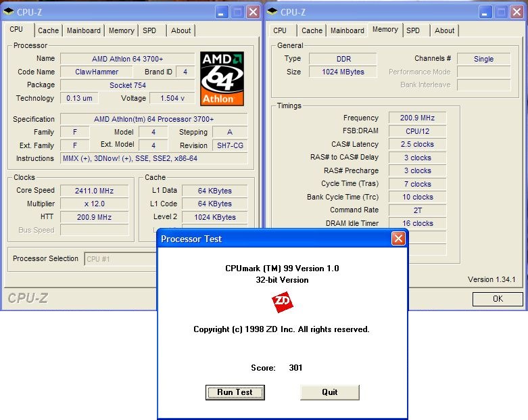The image size is (528, 420).
Task: Click the Technology value 0.13 um
Action: click(79, 98)
